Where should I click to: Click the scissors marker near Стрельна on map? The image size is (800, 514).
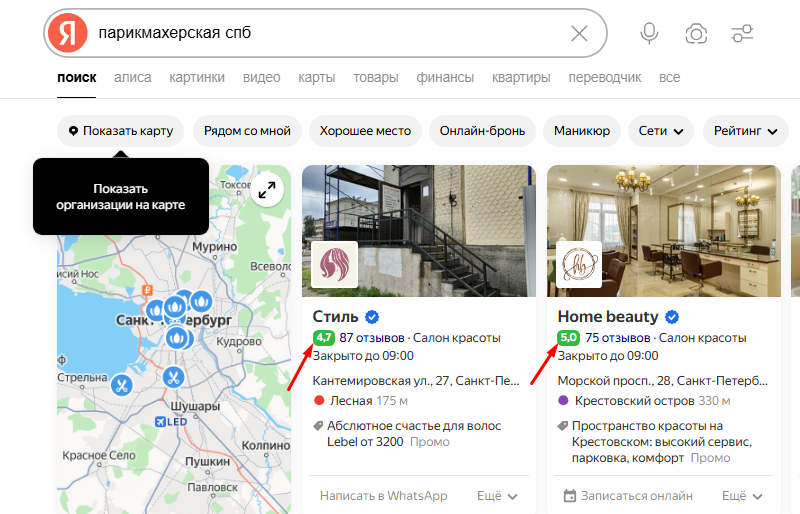(121, 385)
